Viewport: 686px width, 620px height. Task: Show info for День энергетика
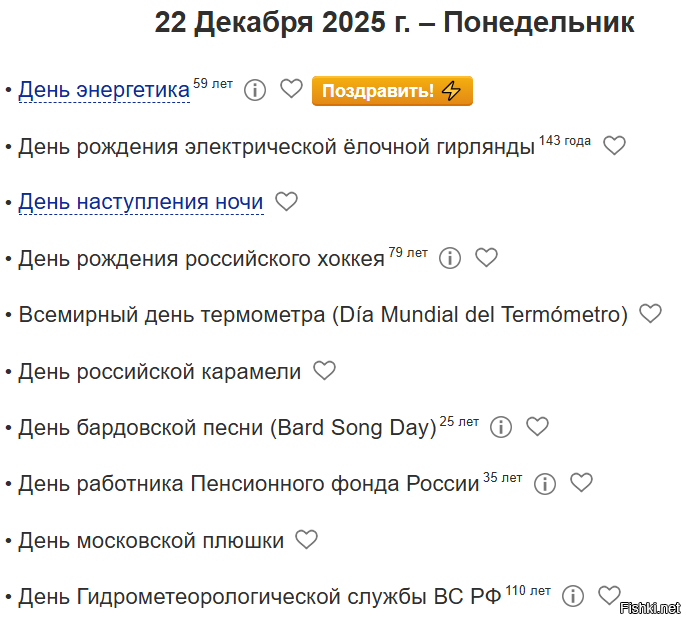(255, 91)
